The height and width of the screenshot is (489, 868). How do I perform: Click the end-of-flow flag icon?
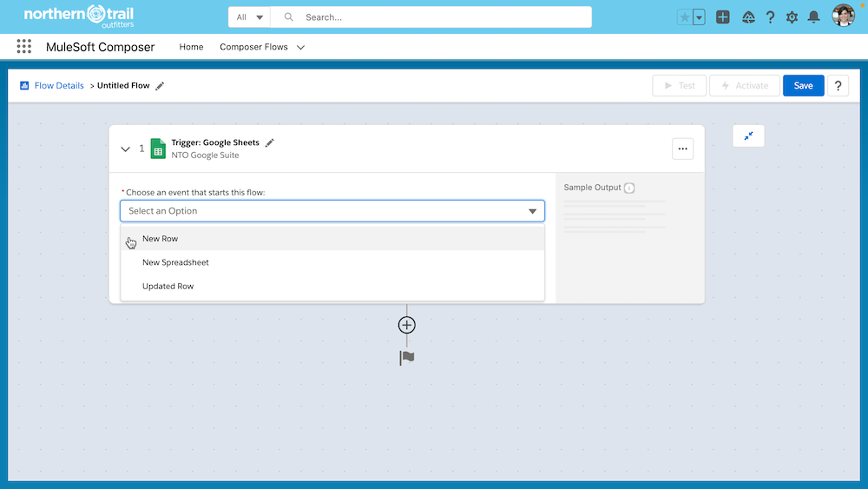tap(407, 358)
